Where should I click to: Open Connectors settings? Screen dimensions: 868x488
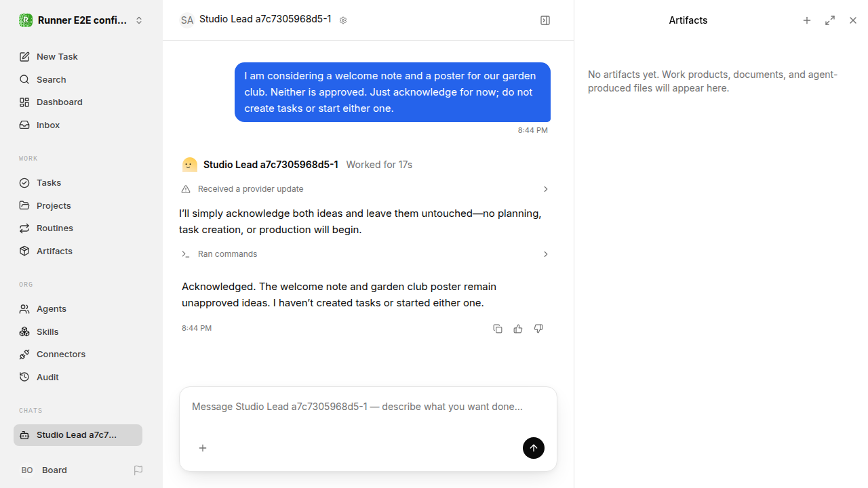(78, 354)
